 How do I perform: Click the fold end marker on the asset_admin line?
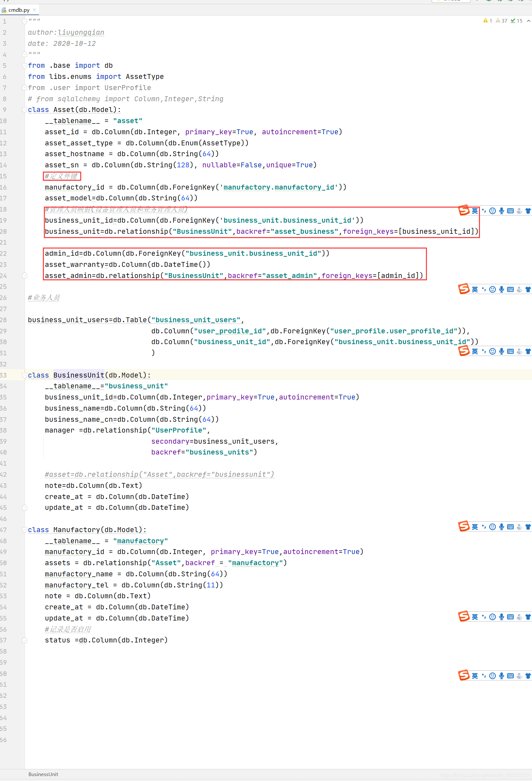tap(25, 276)
